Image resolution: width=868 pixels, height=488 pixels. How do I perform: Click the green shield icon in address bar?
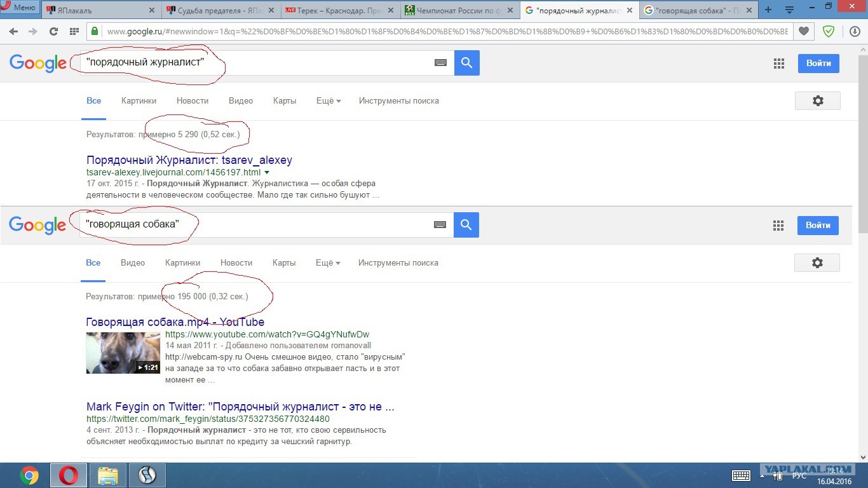coord(829,32)
